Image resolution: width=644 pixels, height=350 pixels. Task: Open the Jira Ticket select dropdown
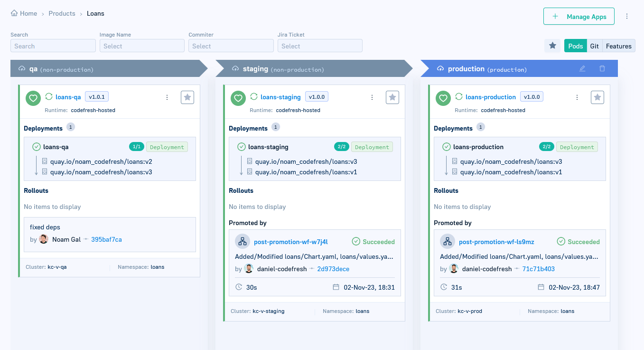[320, 46]
